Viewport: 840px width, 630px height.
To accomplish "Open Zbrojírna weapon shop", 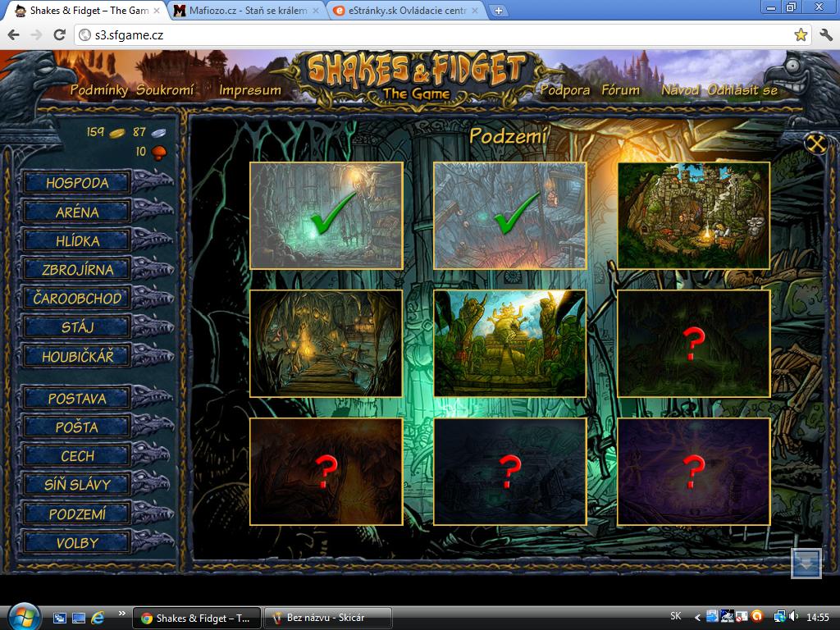I will click(x=76, y=269).
